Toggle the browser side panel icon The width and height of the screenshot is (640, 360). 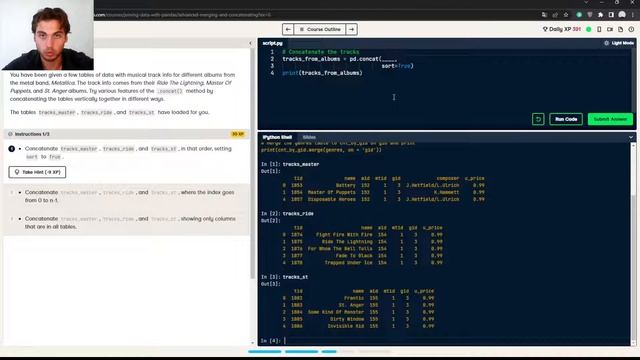[611, 15]
